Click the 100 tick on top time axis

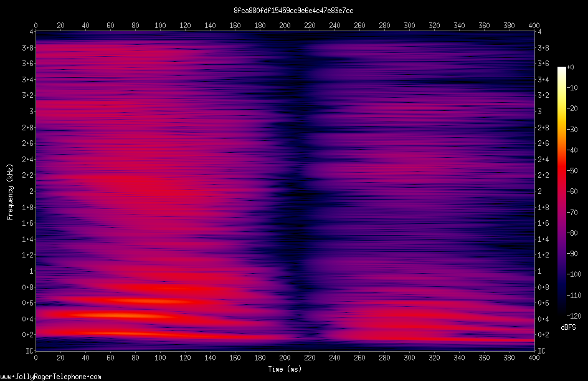coord(160,26)
